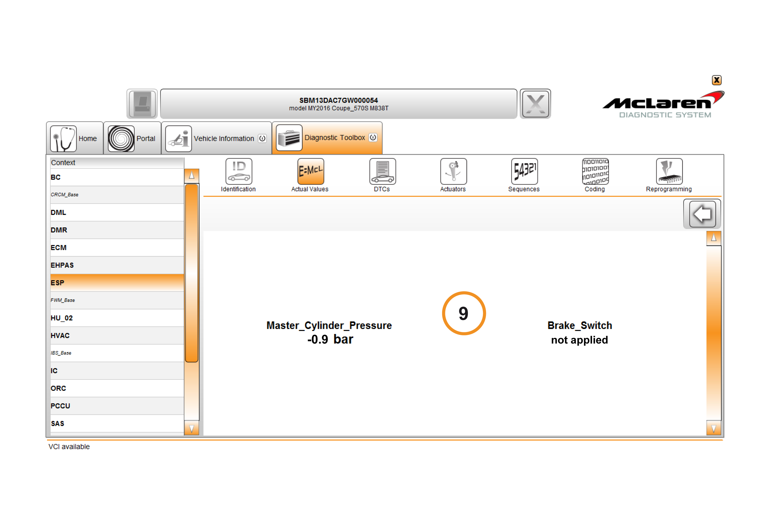Screen dimensions: 767x532
Task: Click the computer icon beside VIN bar
Action: pyautogui.click(x=142, y=104)
